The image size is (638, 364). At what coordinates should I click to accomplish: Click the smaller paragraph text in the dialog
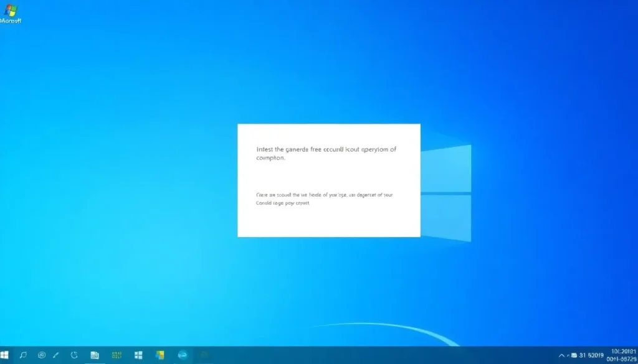(324, 198)
